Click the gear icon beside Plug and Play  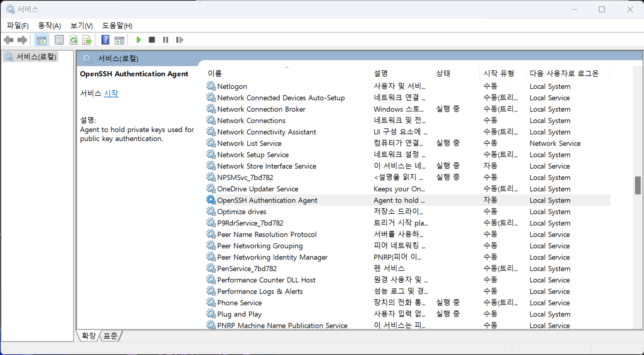click(x=211, y=314)
